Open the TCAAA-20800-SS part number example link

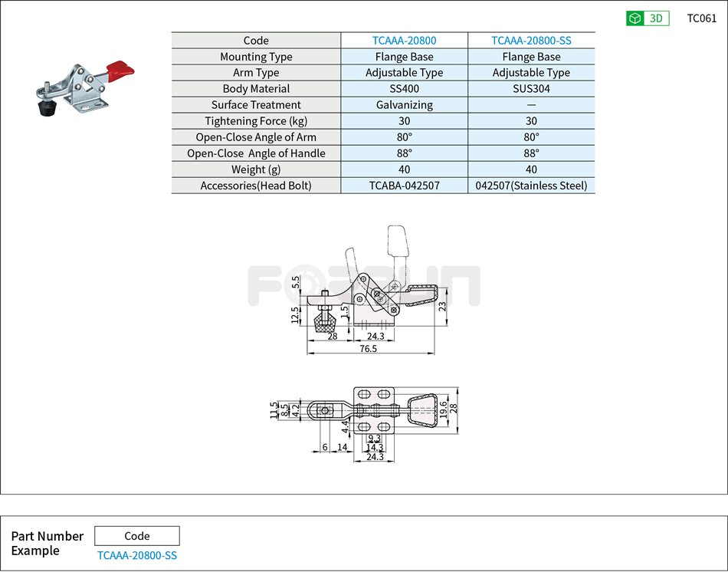136,554
